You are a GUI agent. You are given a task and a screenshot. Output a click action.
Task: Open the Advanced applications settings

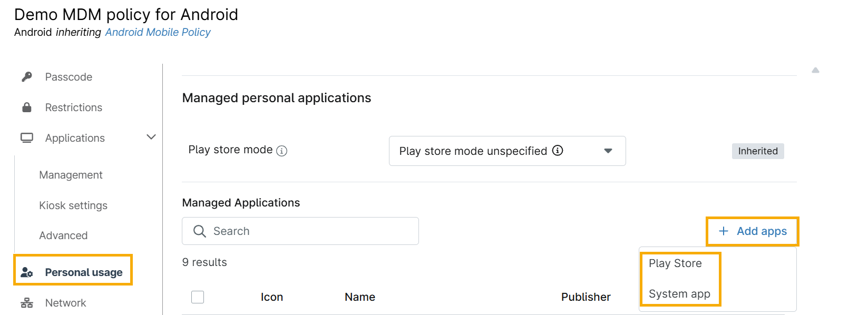[63, 235]
